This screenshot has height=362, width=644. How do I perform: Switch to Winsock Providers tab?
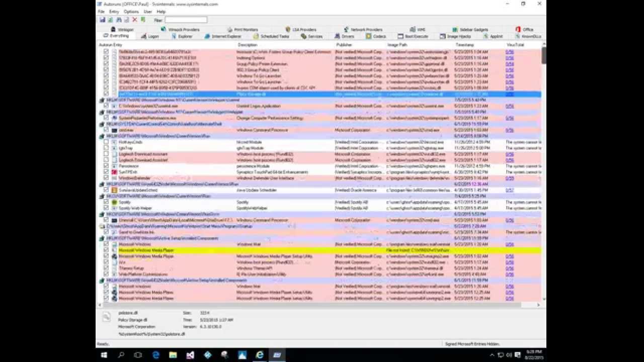click(180, 30)
